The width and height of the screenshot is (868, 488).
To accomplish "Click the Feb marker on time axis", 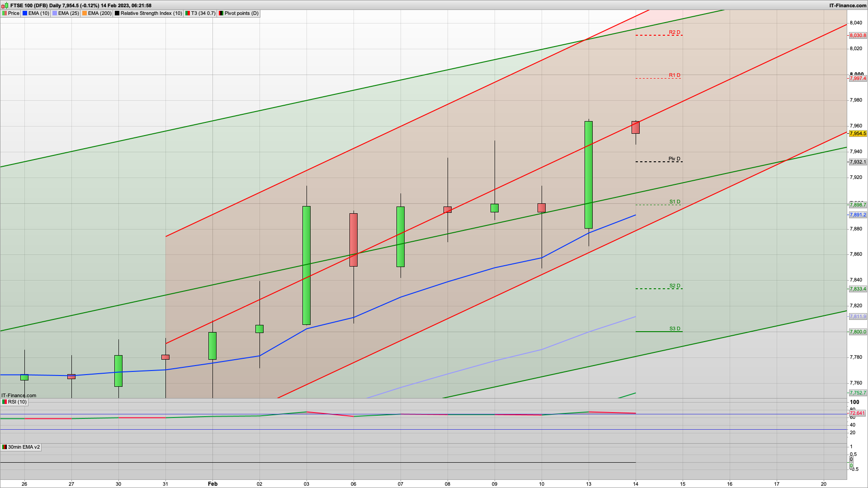I will tap(212, 484).
